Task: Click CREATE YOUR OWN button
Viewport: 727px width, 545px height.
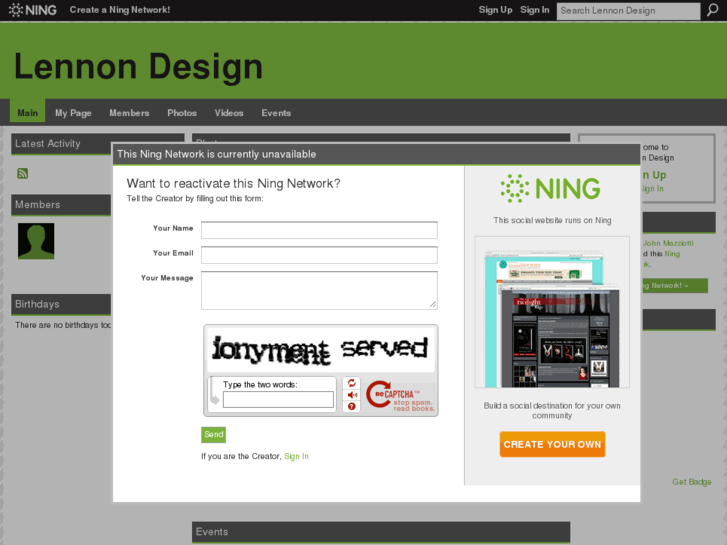Action: point(552,444)
